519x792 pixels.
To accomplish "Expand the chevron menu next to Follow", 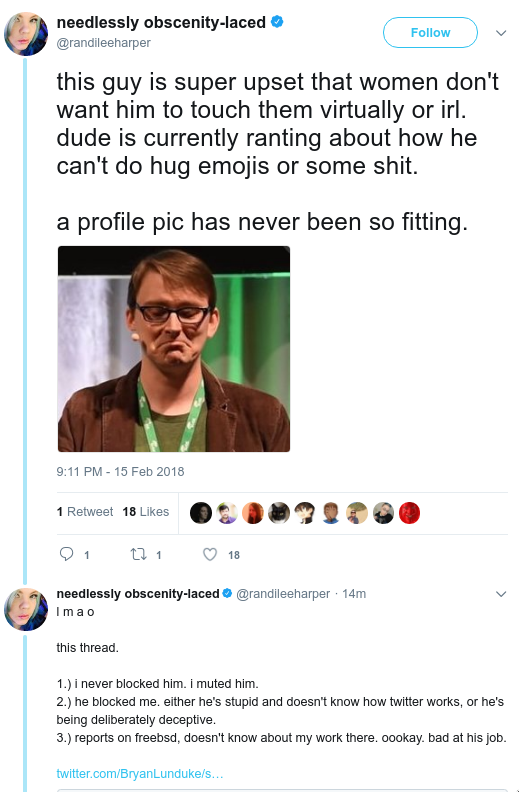I will pyautogui.click(x=501, y=33).
